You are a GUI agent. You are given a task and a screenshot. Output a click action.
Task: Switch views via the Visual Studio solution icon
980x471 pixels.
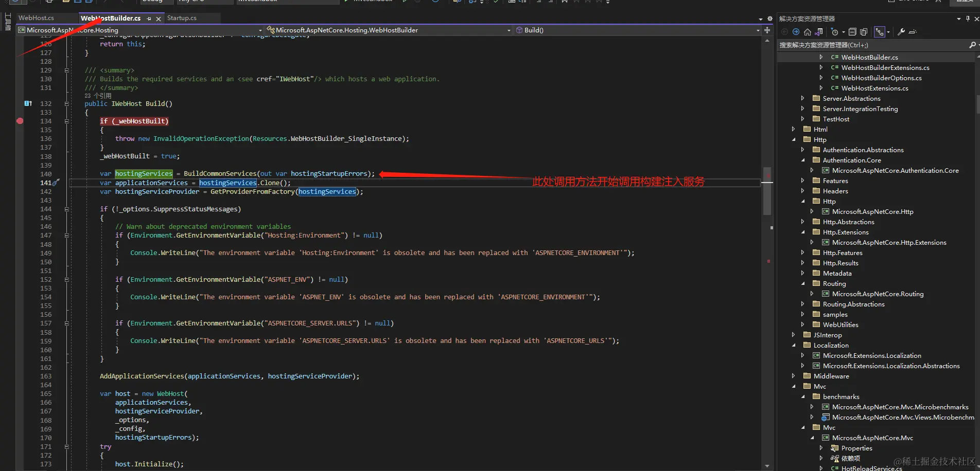click(819, 32)
